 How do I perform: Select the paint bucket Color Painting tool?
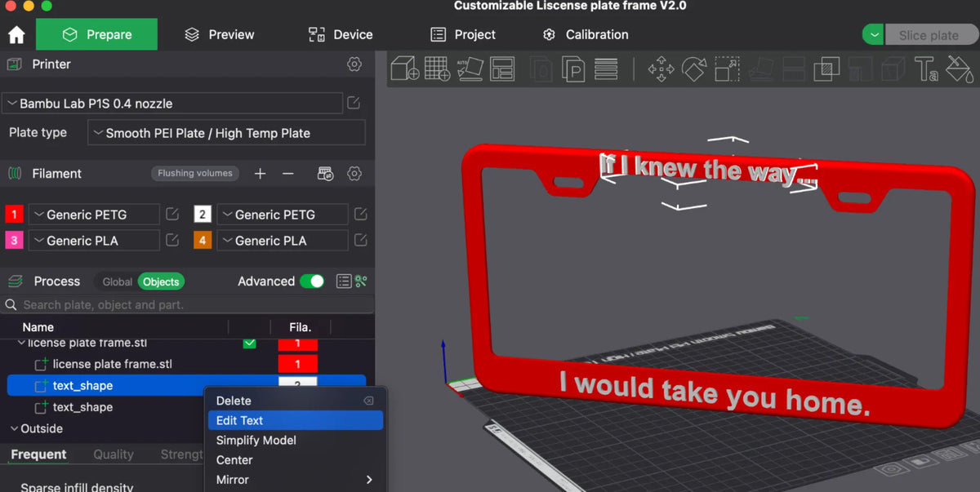(960, 69)
